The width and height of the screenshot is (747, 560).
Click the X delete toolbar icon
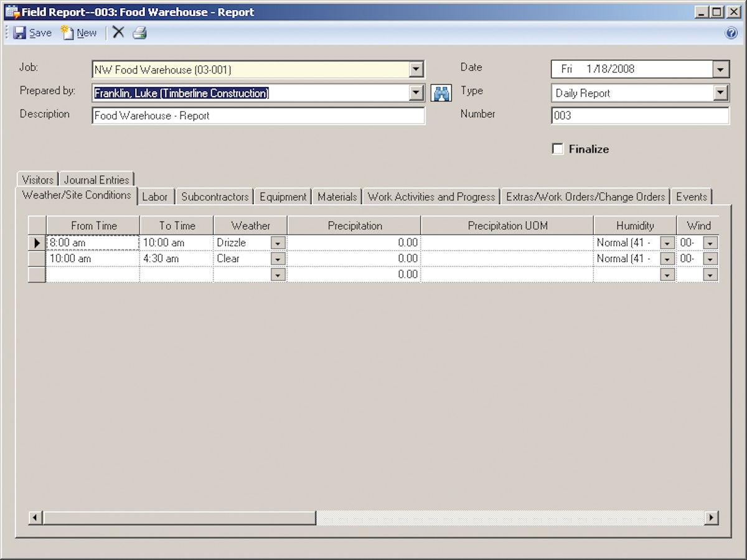click(118, 32)
